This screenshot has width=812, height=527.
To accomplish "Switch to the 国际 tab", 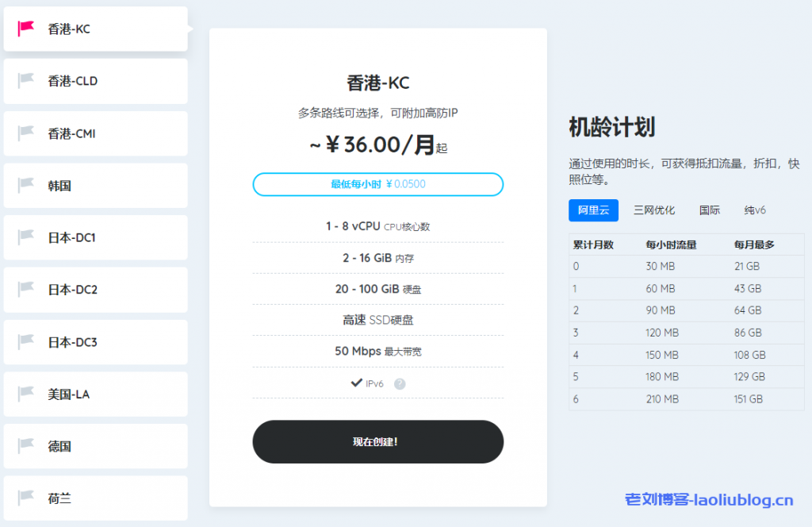I will point(709,210).
